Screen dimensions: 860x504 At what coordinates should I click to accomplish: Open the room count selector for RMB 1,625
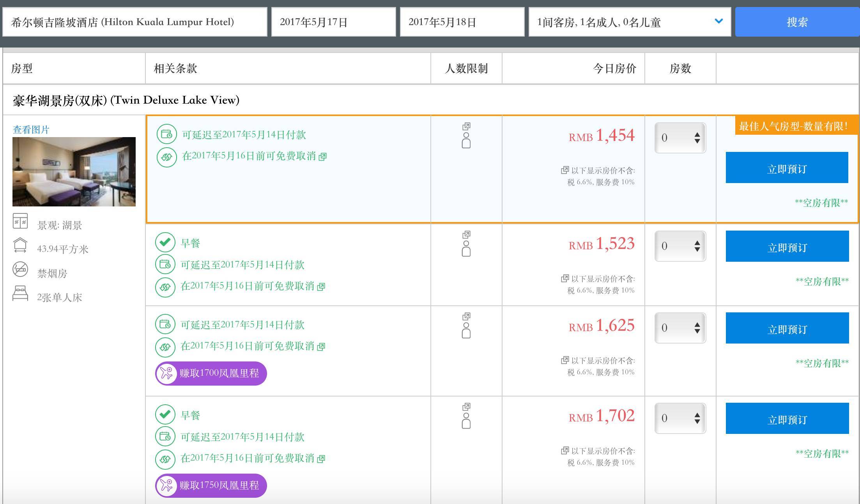tap(680, 328)
